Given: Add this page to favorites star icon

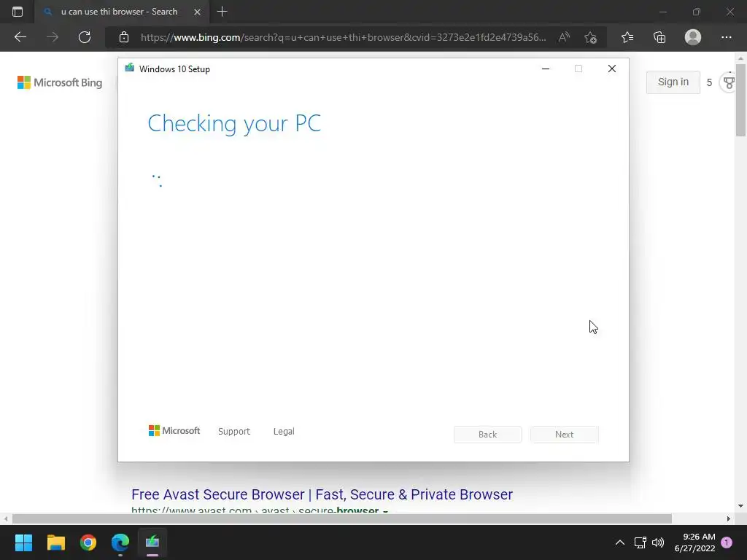Looking at the screenshot, I should (x=591, y=37).
